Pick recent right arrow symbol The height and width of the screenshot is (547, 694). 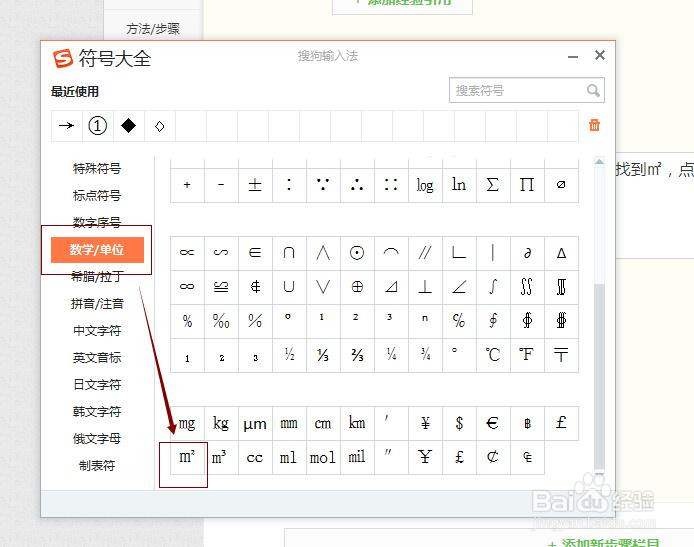point(67,126)
